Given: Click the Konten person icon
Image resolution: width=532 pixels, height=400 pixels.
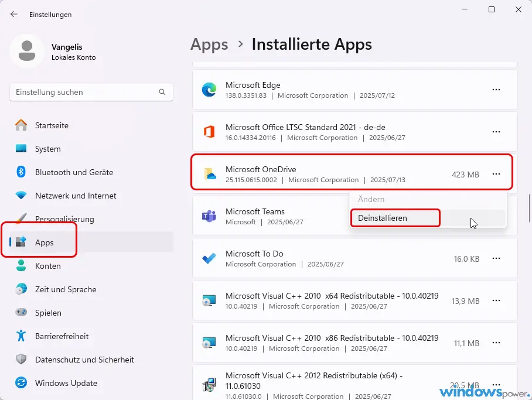Looking at the screenshot, I should (x=21, y=266).
